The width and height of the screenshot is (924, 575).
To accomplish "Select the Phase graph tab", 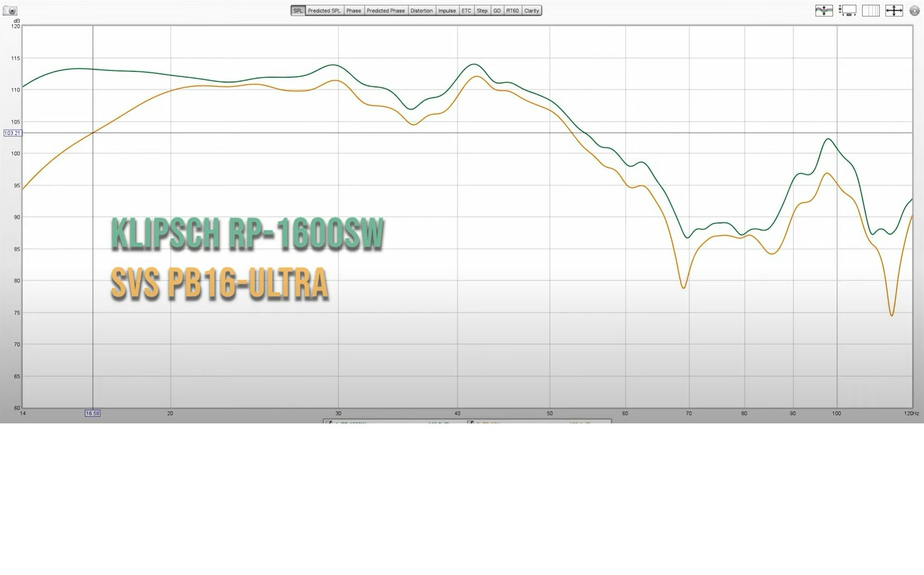I will tap(353, 11).
